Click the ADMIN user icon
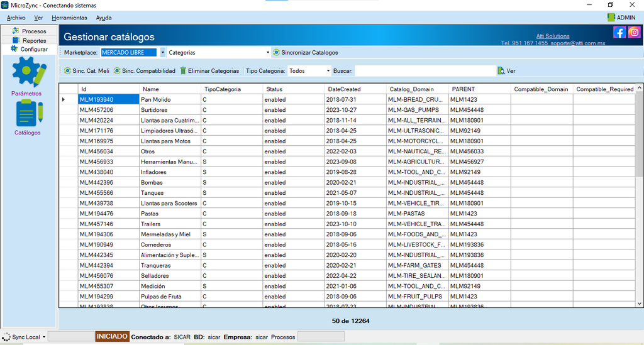Viewport: 644px width, 345px height. click(x=611, y=17)
